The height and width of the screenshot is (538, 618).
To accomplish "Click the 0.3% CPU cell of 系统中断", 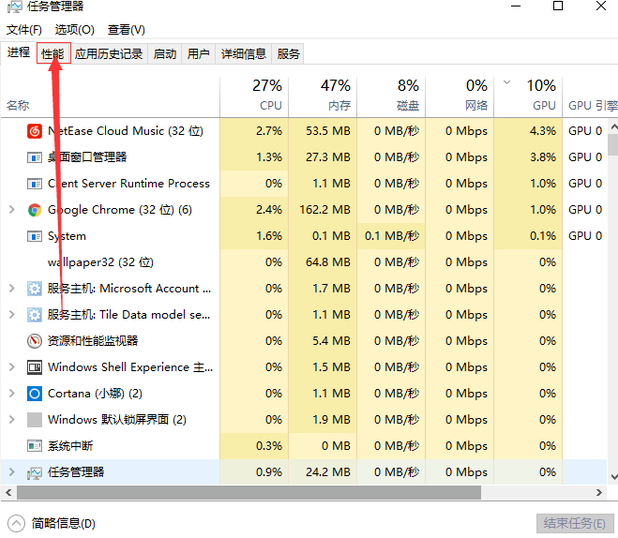I will pos(254,446).
